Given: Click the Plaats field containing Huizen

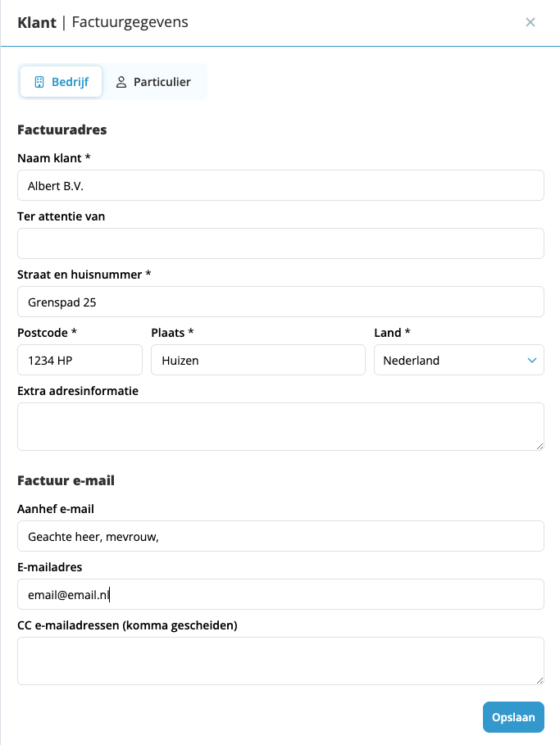Looking at the screenshot, I should coord(258,360).
